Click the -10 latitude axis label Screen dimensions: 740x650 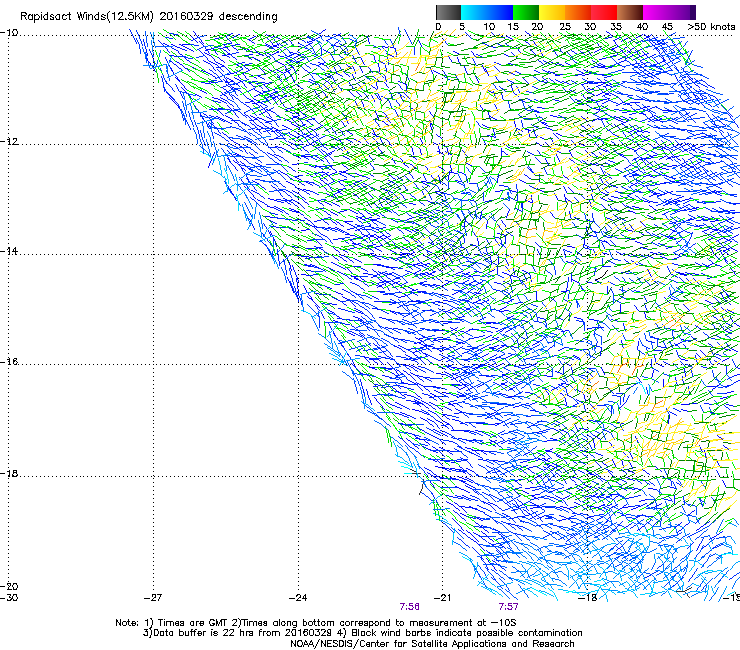click(9, 33)
